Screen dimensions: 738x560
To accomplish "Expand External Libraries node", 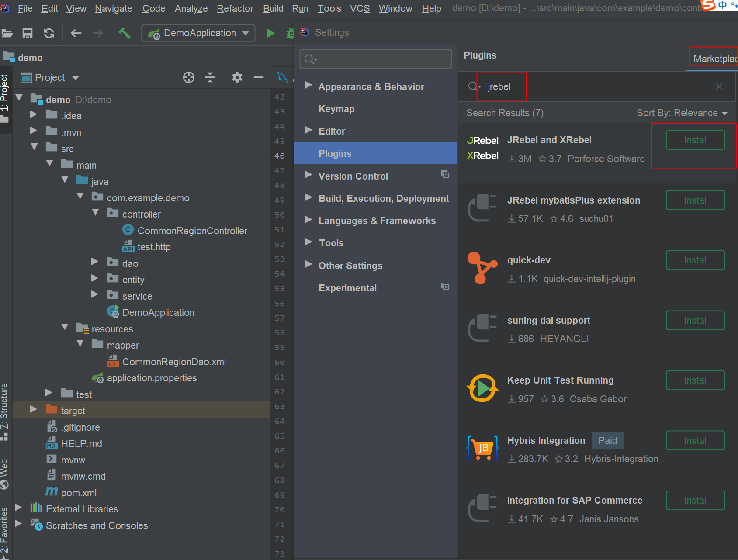I will [18, 508].
